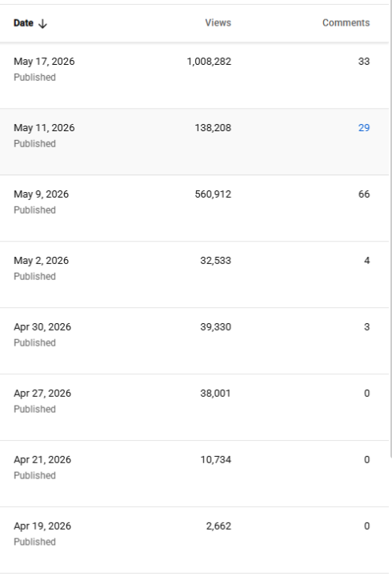Select the May 17, 2026 date
The height and width of the screenshot is (576, 392).
[x=44, y=62]
